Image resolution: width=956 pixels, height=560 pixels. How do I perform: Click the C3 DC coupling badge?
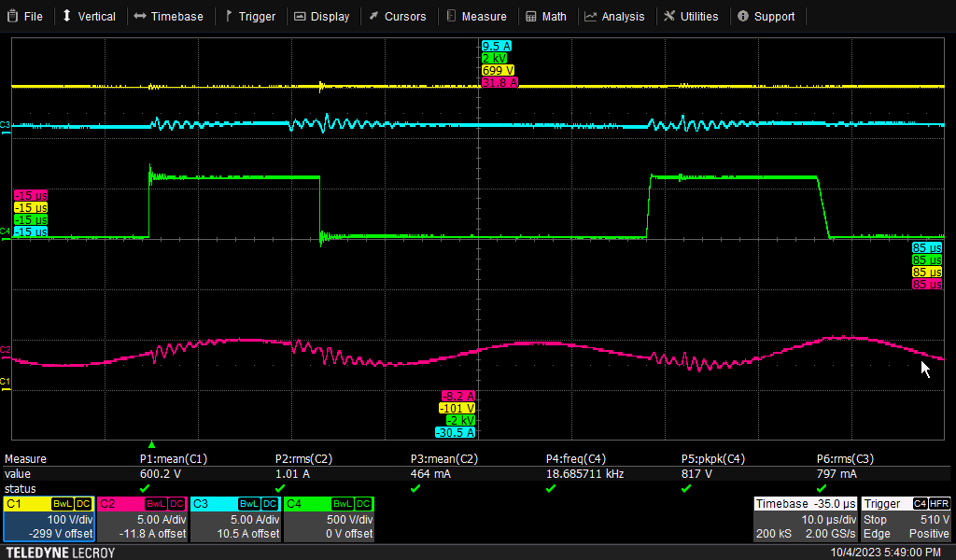click(x=270, y=504)
